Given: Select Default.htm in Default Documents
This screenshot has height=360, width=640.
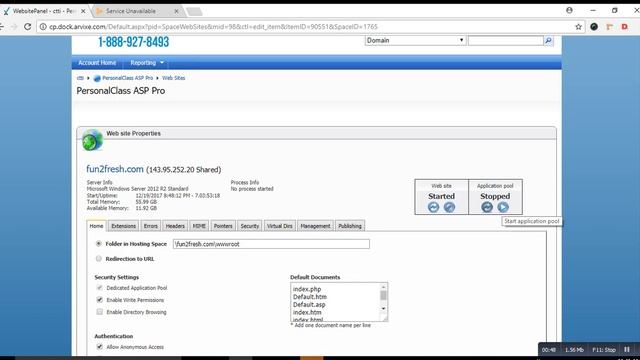Looking at the screenshot, I should pyautogui.click(x=310, y=297).
